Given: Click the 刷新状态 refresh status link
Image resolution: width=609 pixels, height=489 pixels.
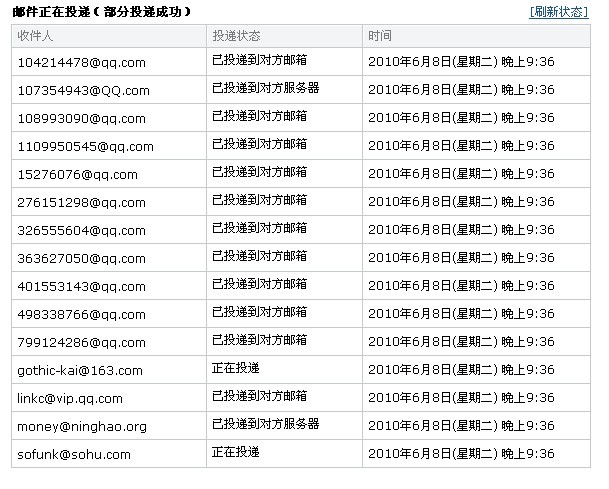Looking at the screenshot, I should (559, 12).
